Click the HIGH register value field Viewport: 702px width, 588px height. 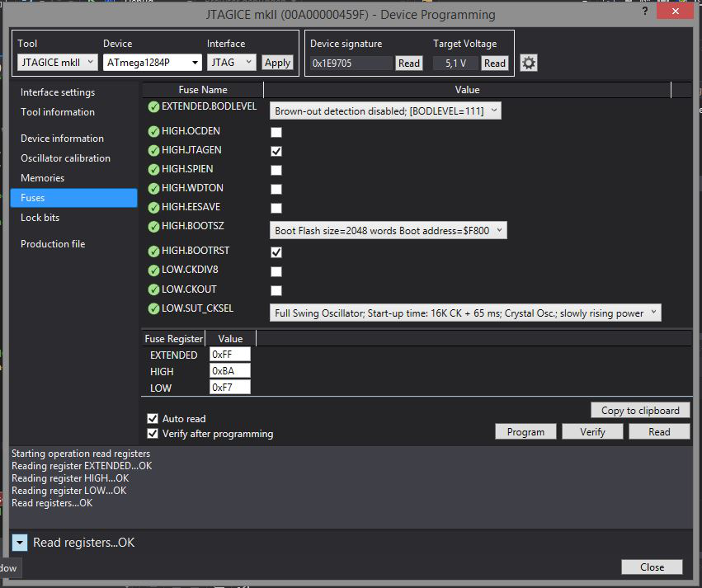(229, 371)
